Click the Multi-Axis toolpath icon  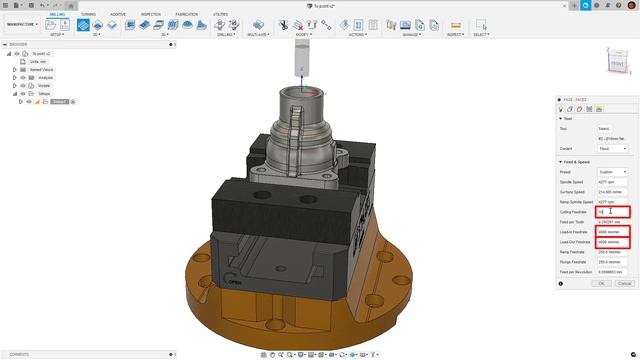coord(258,25)
